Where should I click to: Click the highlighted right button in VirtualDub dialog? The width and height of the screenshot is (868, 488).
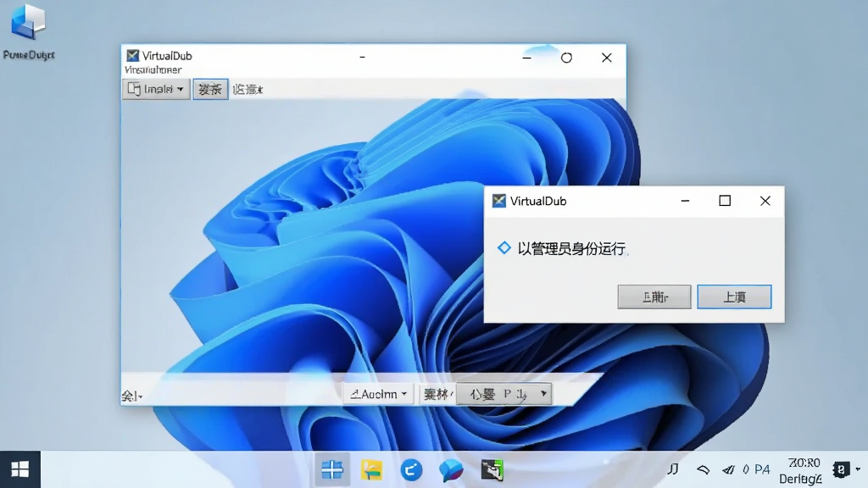click(x=734, y=297)
